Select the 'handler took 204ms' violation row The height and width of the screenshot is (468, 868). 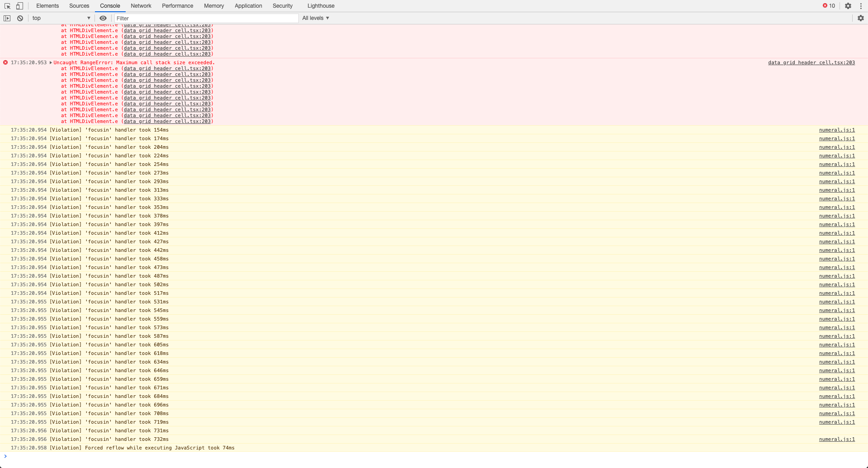tap(434, 147)
